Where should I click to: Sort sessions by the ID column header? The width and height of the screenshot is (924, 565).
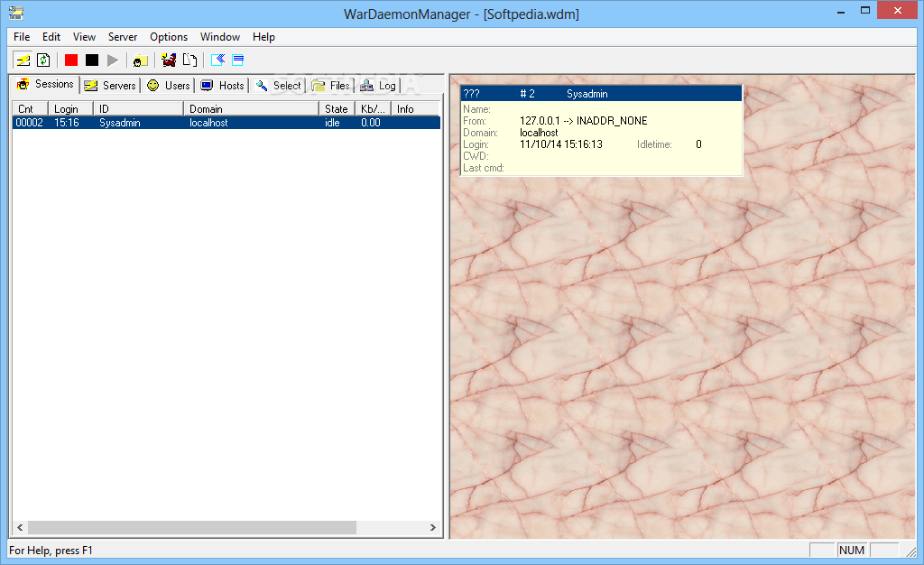coord(138,109)
